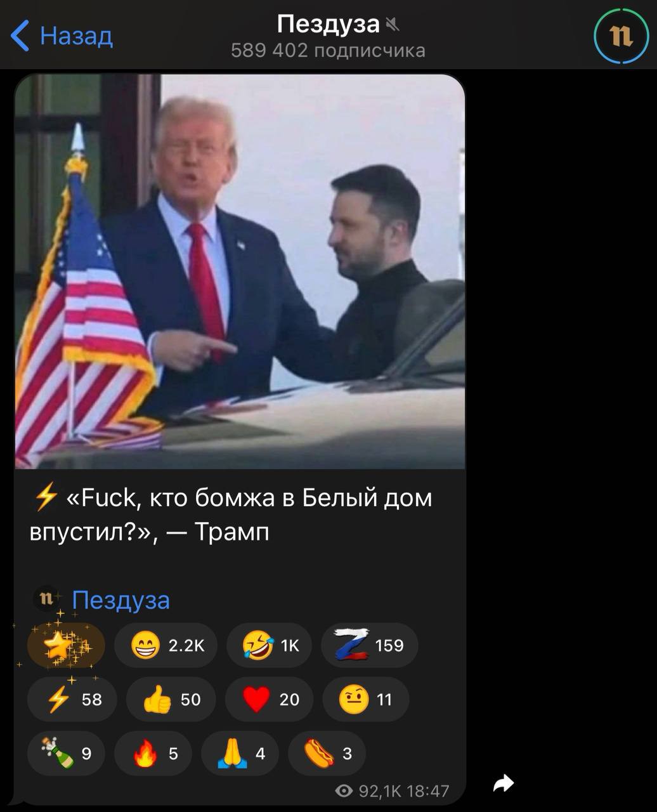Add fire reaction with 5
Screen dimensions: 657x812
click(x=153, y=753)
